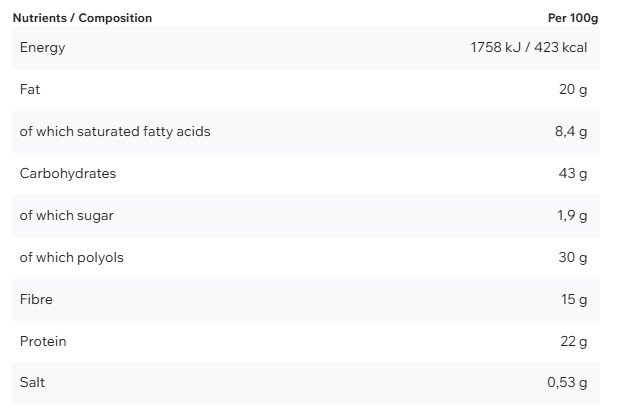Select the 15 g fibre value
The width and height of the screenshot is (637, 420).
[573, 300]
